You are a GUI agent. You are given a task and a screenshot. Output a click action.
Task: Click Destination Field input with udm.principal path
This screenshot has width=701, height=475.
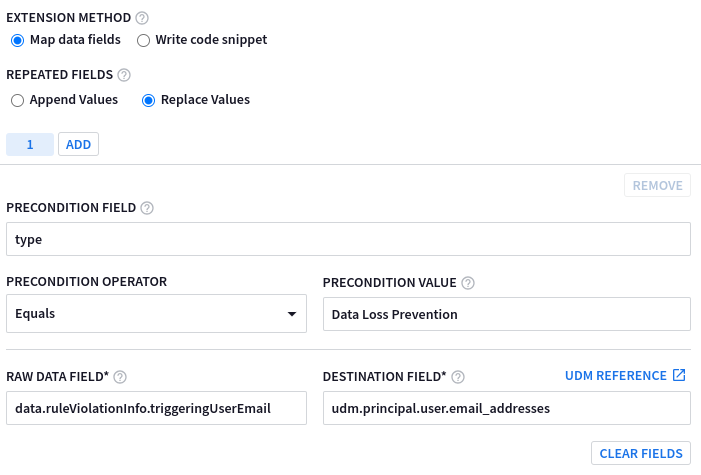pos(506,408)
